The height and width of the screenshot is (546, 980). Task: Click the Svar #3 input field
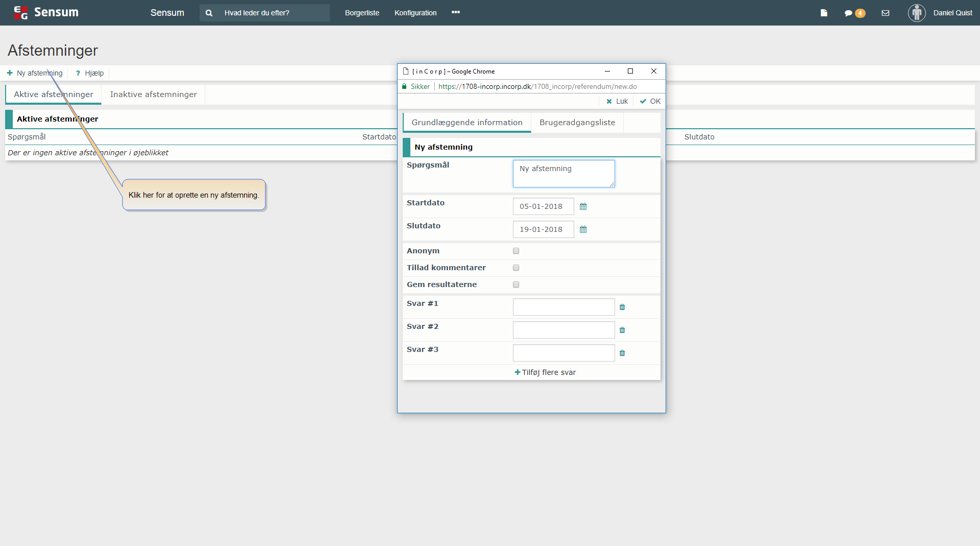click(x=563, y=353)
